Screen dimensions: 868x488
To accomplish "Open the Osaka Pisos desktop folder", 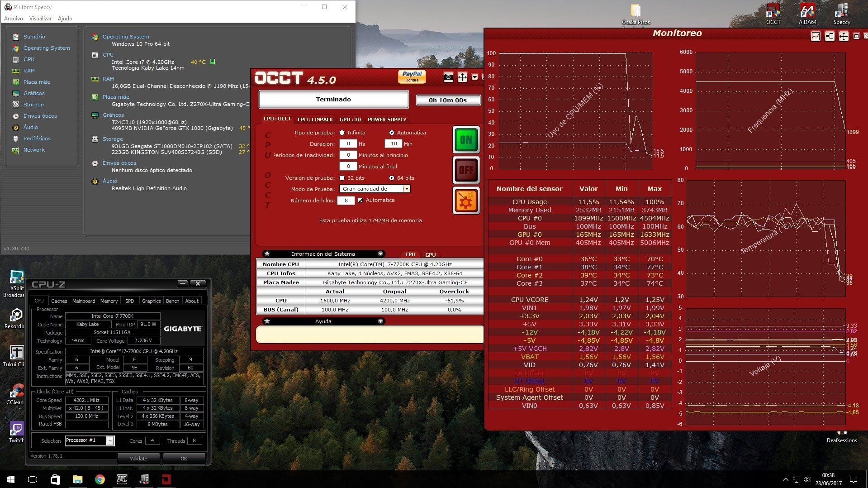I will [x=636, y=14].
